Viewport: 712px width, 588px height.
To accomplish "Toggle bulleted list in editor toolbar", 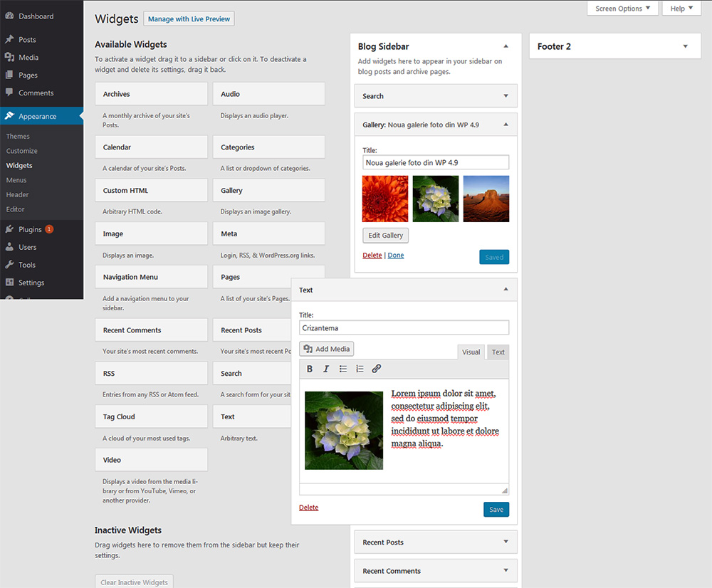I will pos(343,369).
